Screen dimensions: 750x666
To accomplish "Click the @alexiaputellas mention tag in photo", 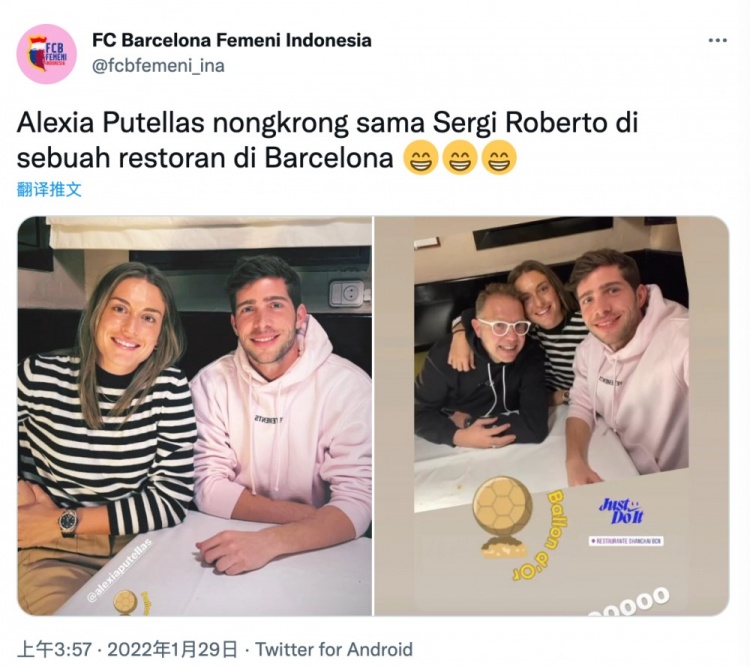I will 119,570.
